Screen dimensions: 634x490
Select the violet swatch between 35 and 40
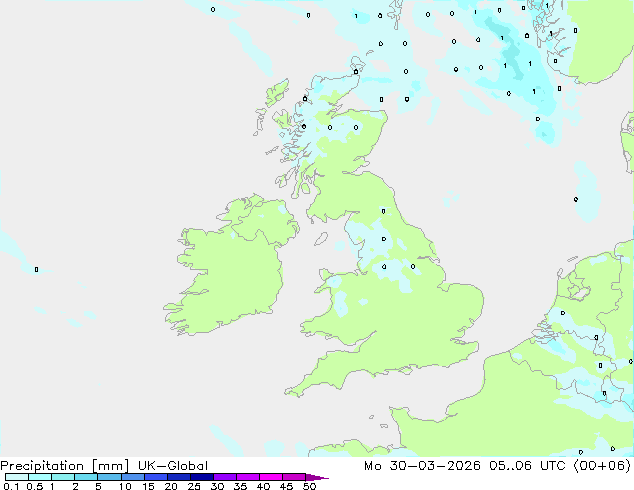click(247, 477)
